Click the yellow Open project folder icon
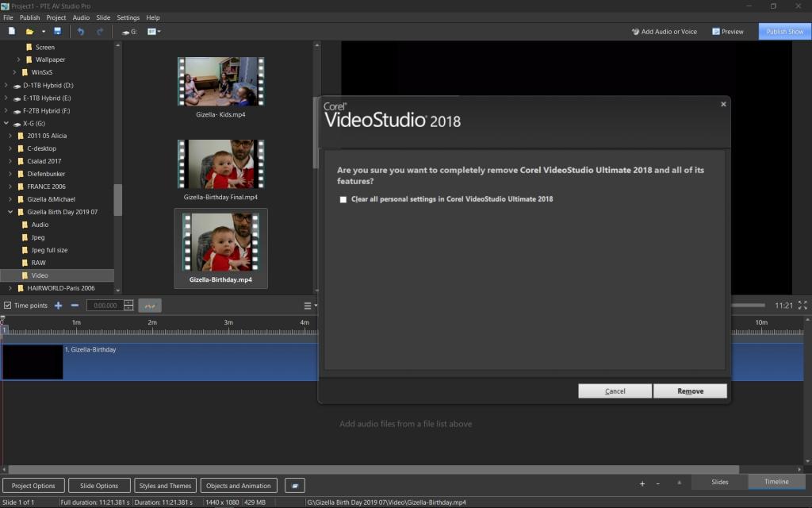This screenshot has width=812, height=508. tap(29, 32)
